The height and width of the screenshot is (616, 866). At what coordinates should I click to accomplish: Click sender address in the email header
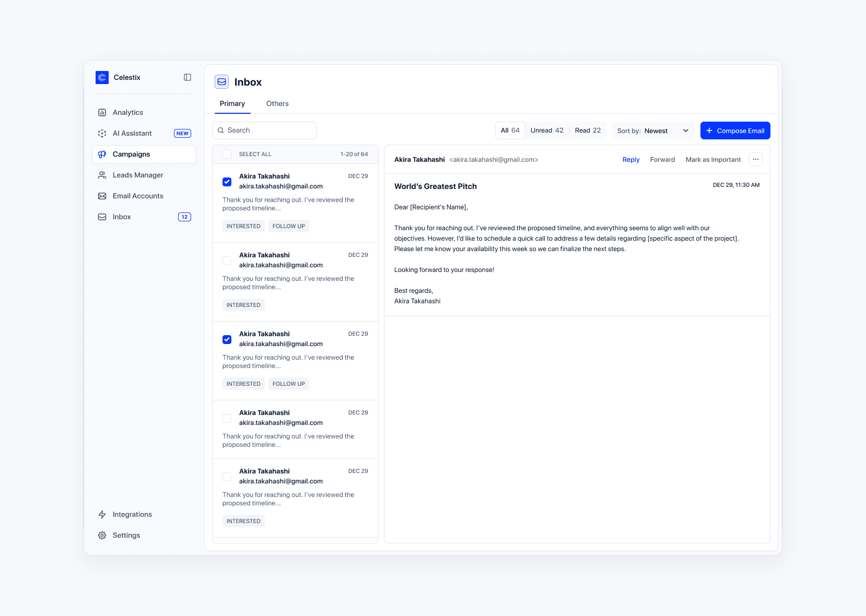494,160
